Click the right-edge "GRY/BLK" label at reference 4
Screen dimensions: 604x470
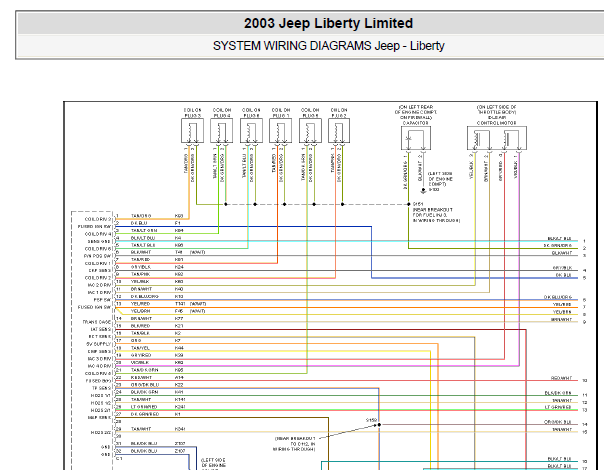(x=562, y=268)
